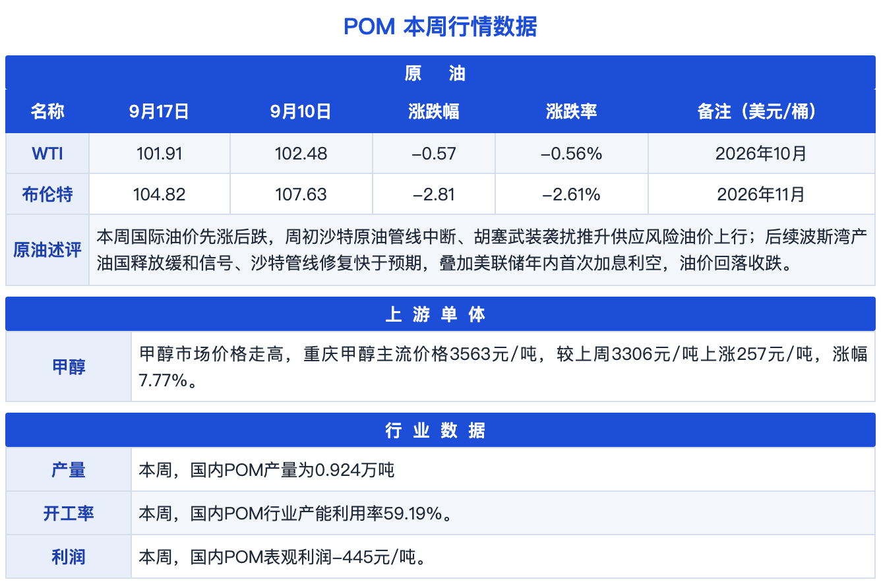Click WTI price 101.91
Image resolution: width=881 pixels, height=588 pixels.
pos(159,154)
